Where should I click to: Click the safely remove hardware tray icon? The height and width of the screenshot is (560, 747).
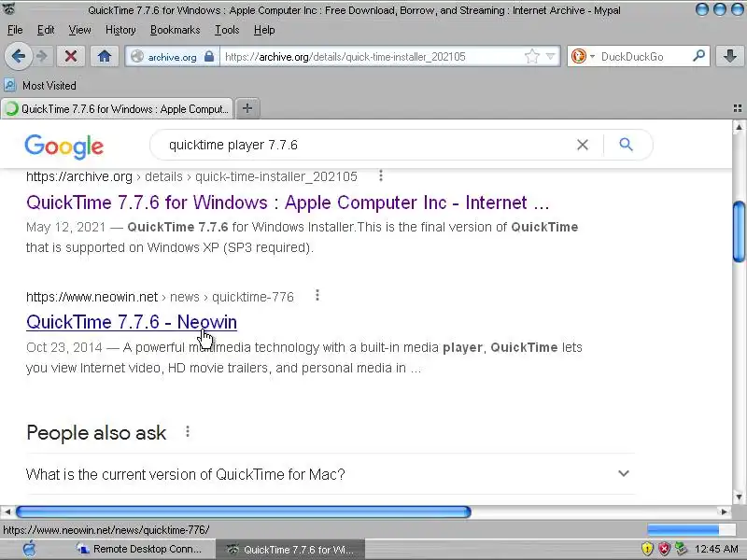click(x=682, y=549)
